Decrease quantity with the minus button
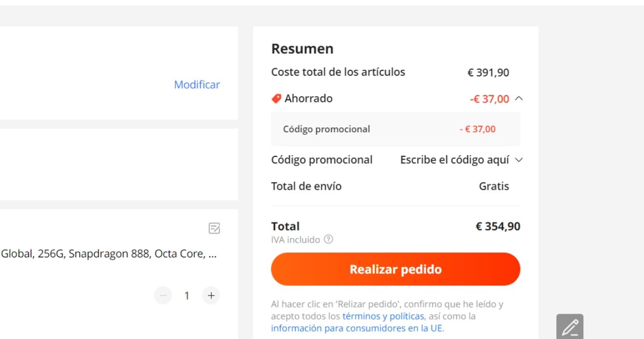644x339 pixels. [163, 295]
